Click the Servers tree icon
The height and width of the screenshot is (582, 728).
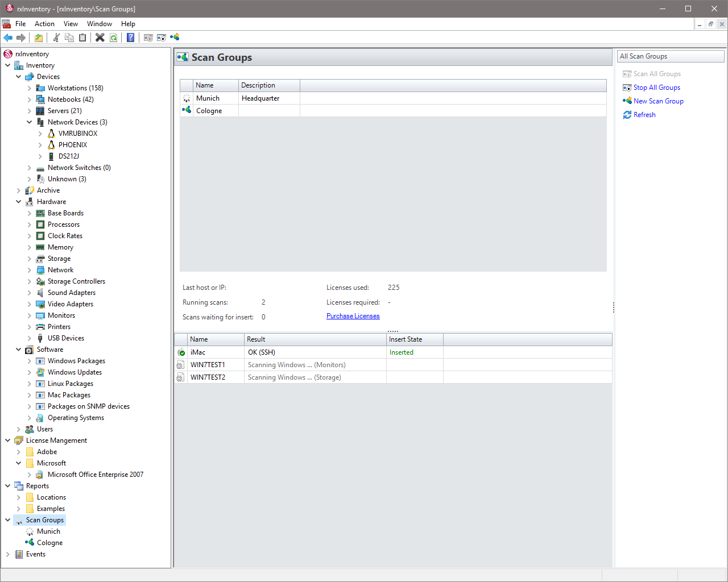[x=40, y=111]
